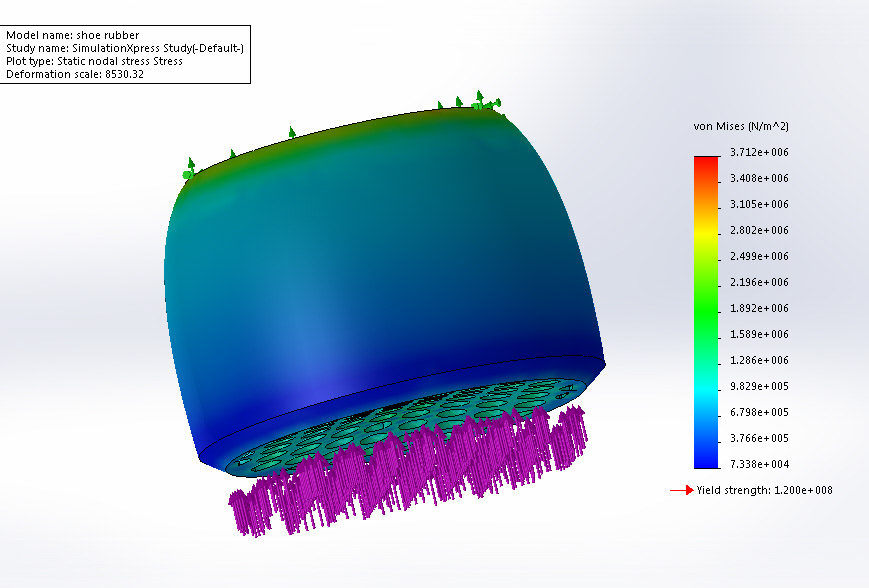Click the green band of the color legend
The height and width of the screenshot is (588, 869).
(706, 310)
